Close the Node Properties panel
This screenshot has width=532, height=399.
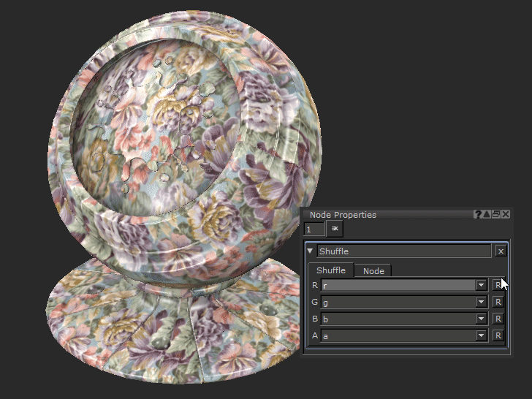coord(506,215)
